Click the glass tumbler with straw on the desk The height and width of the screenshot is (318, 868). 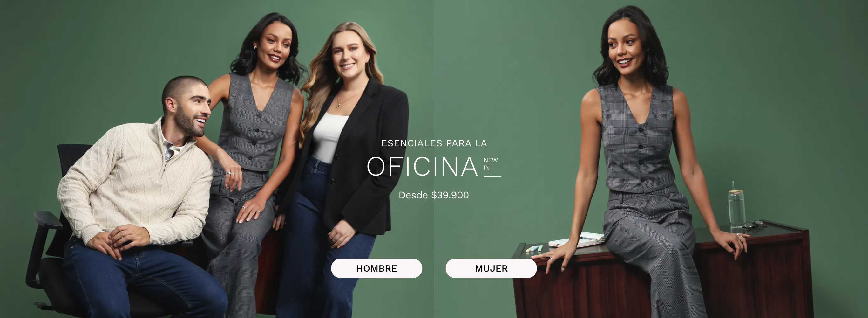tap(736, 207)
